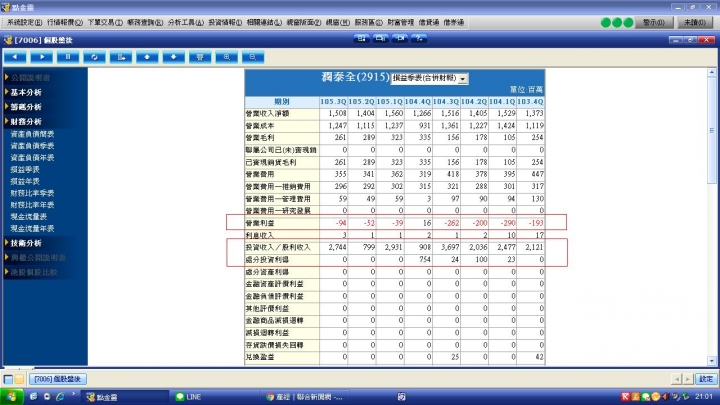
Task: Click the 105.3Q column header
Action: 333,101
